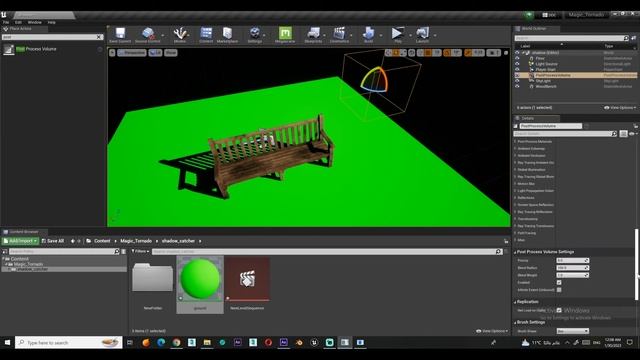Open Google Chrome from the taskbar

[176, 343]
